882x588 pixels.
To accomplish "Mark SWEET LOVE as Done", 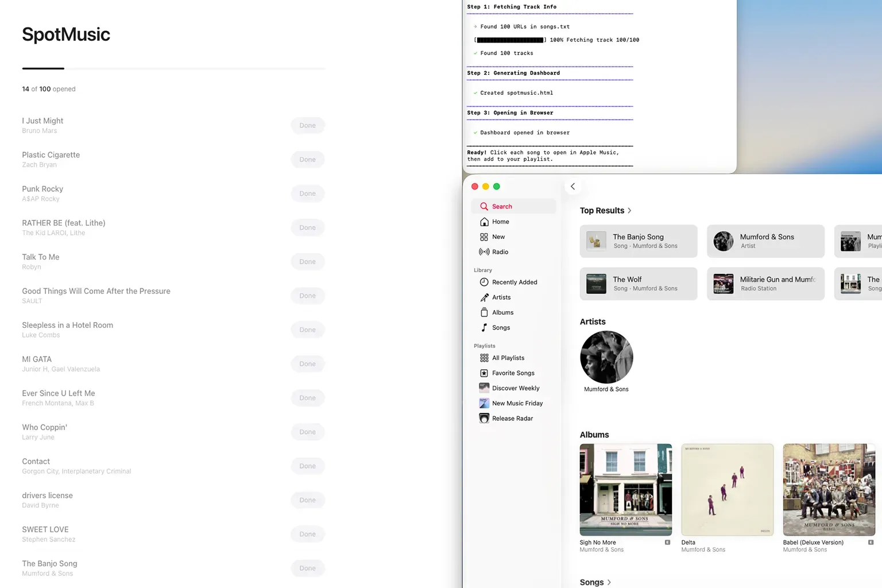I will (x=307, y=534).
